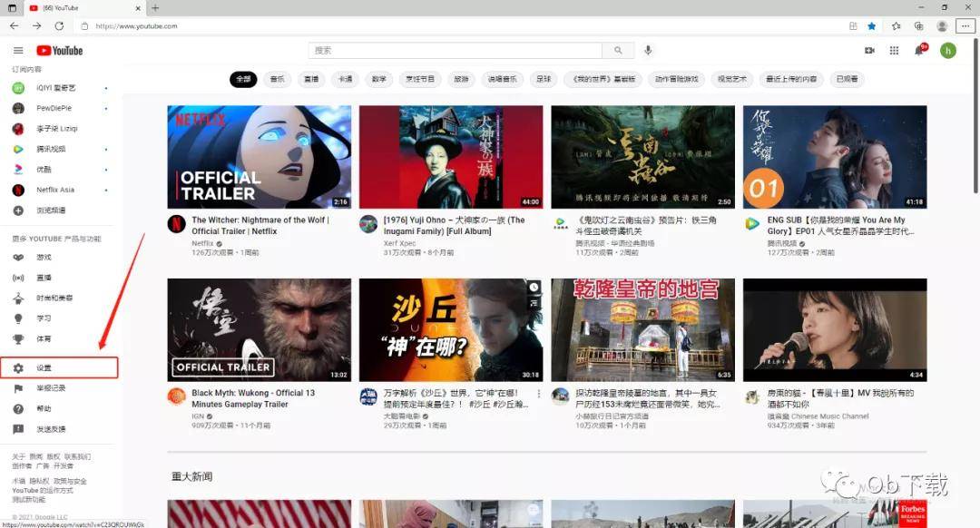Click the blue favorites star in address bar

872,26
